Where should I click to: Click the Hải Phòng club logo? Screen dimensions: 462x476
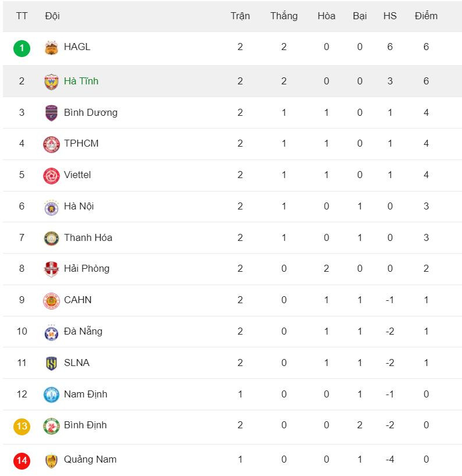(52, 269)
